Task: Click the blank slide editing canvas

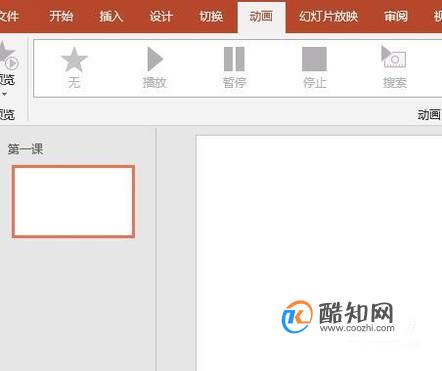Action: pyautogui.click(x=319, y=253)
